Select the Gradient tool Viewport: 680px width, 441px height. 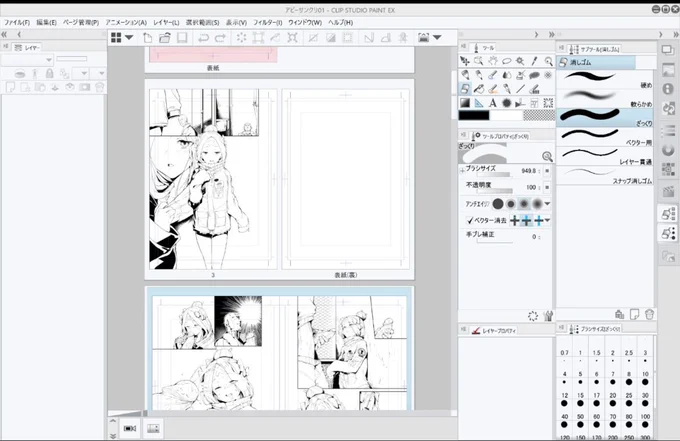[x=465, y=103]
